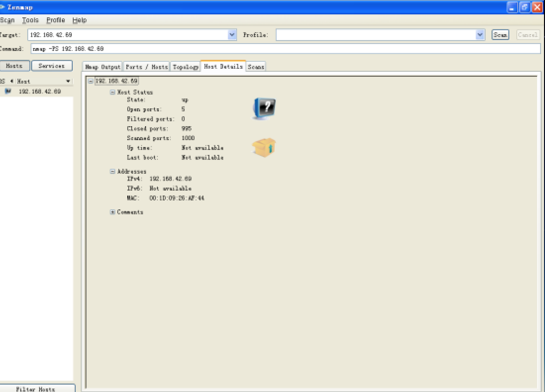Open the Tools menu

pyautogui.click(x=30, y=20)
